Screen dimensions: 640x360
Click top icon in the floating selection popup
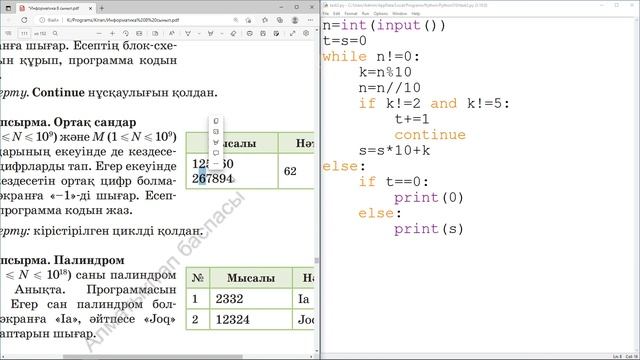point(216,121)
